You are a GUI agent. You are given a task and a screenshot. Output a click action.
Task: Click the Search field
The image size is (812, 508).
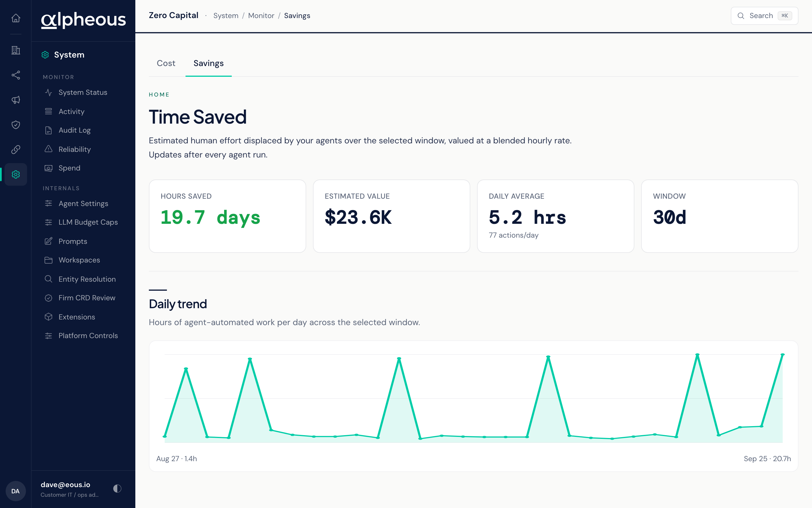tap(764, 16)
